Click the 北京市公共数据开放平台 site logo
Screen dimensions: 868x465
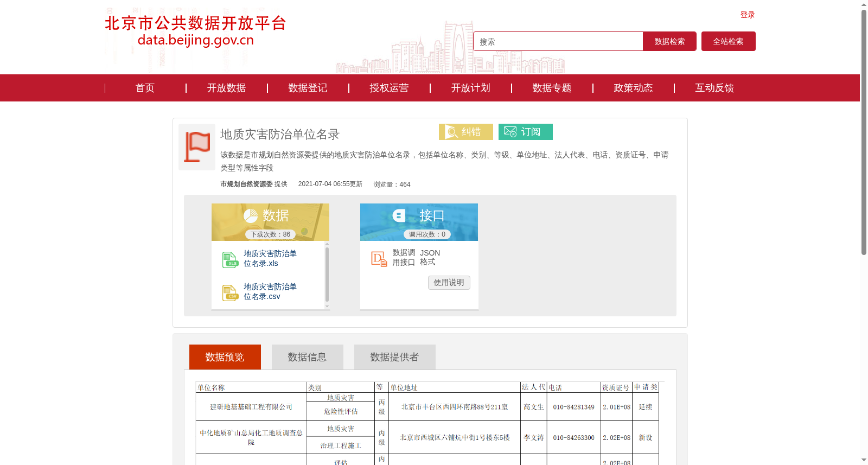pos(195,31)
